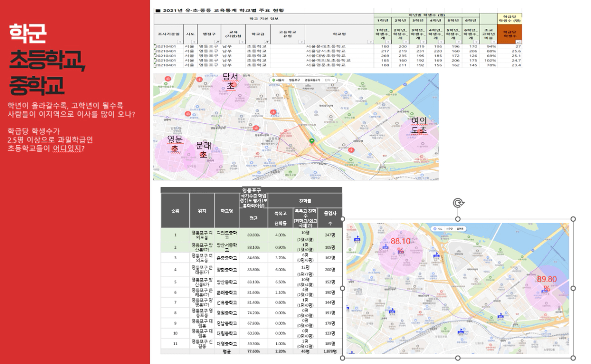591x364 pixels.
Task: Open the 행정구 column filter arrow
Action: point(217,42)
